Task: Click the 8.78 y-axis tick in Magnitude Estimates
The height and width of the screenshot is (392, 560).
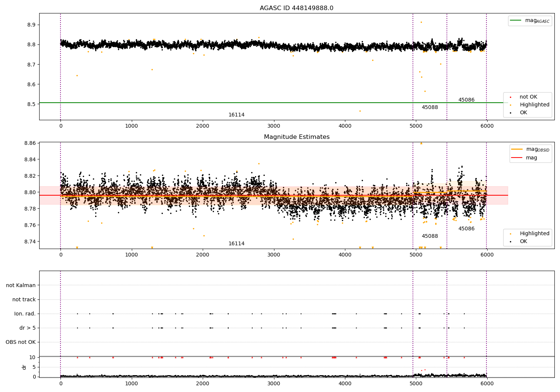Action: coord(30,209)
